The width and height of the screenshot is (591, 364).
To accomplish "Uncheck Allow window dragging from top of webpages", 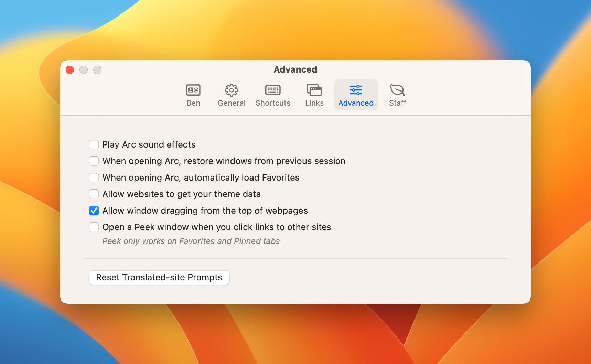I will (x=94, y=211).
